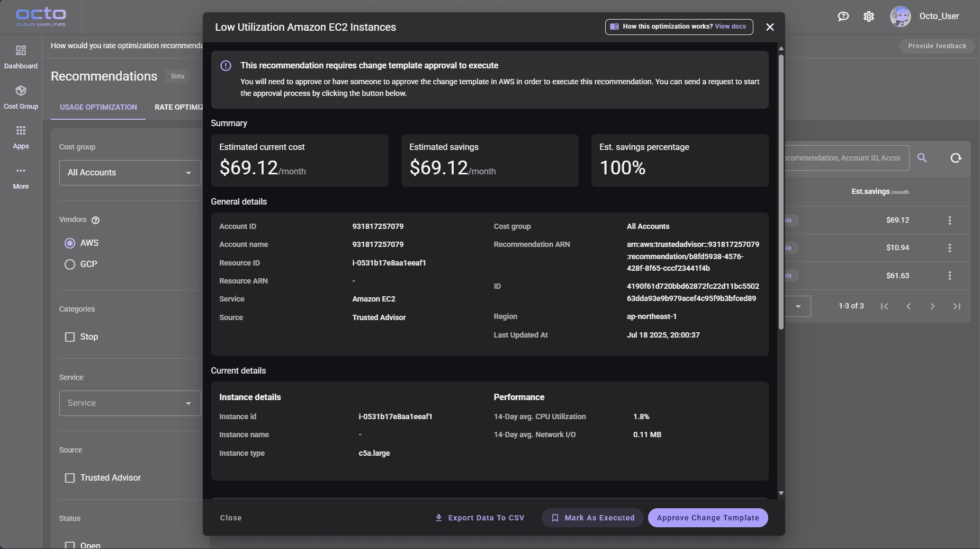Click the search magnifier icon
This screenshot has width=980, height=549.
click(x=922, y=158)
